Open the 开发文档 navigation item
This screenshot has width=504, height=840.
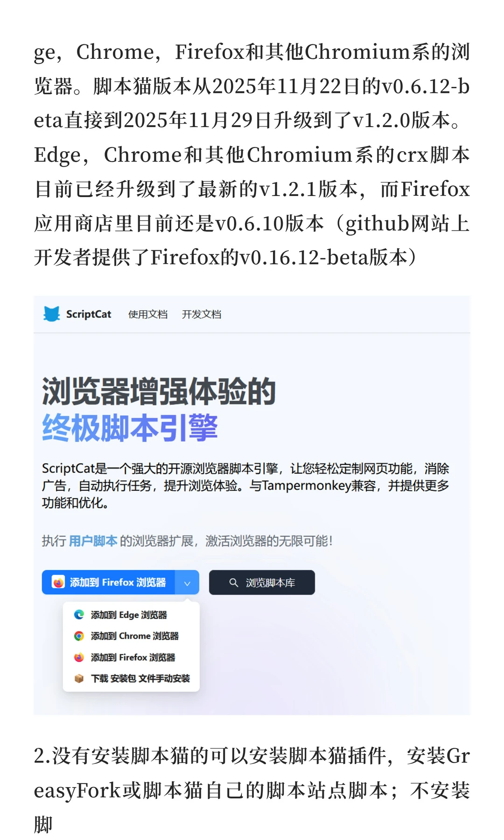pos(202,315)
